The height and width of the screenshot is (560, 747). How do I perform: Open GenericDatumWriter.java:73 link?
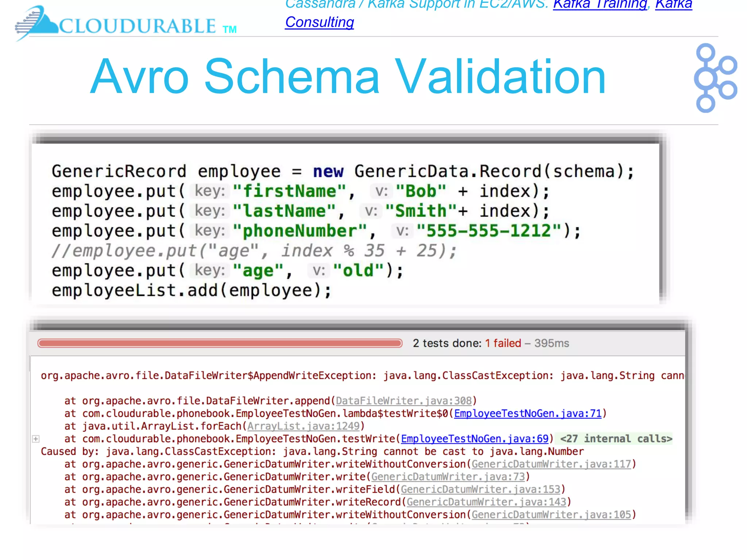(x=448, y=477)
